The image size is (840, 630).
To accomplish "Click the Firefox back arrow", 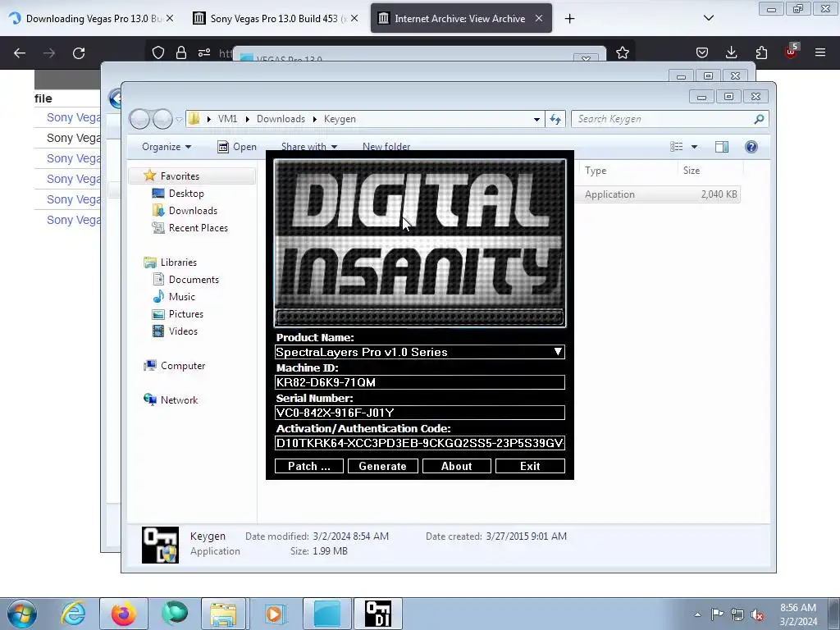I will click(20, 53).
